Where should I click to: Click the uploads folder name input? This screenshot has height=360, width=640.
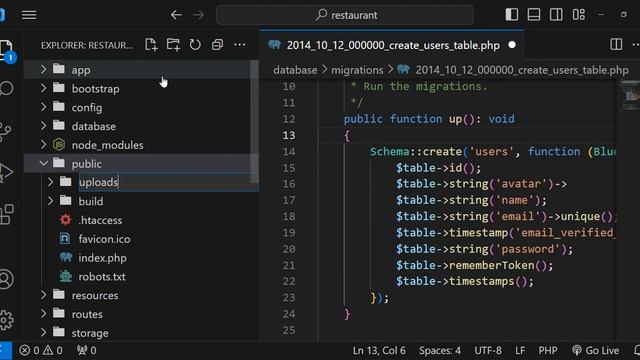pos(168,182)
